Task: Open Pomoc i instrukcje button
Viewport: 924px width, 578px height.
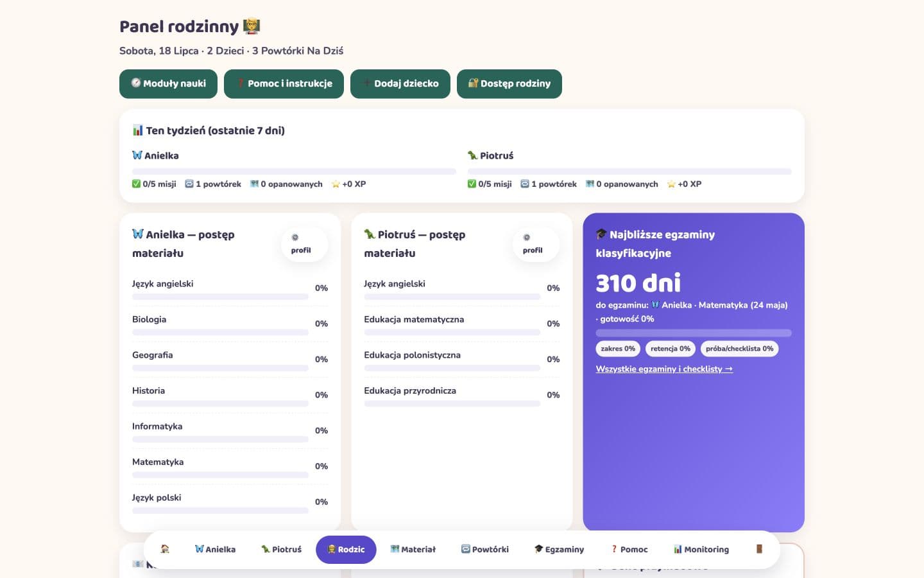Action: pyautogui.click(x=284, y=83)
